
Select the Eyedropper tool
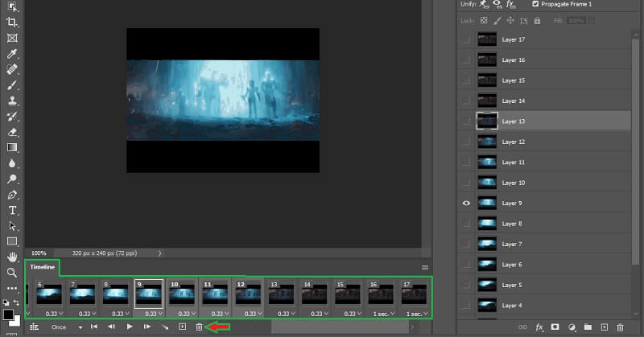point(12,53)
